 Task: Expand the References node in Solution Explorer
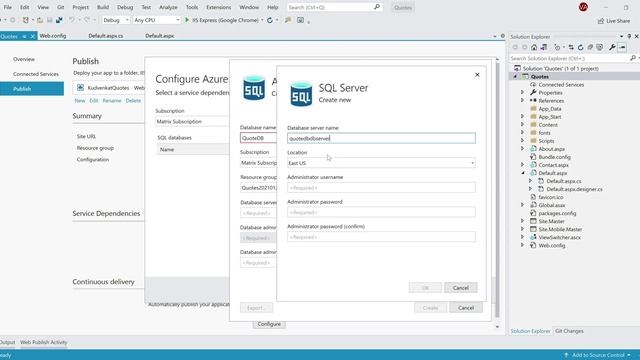coord(522,100)
